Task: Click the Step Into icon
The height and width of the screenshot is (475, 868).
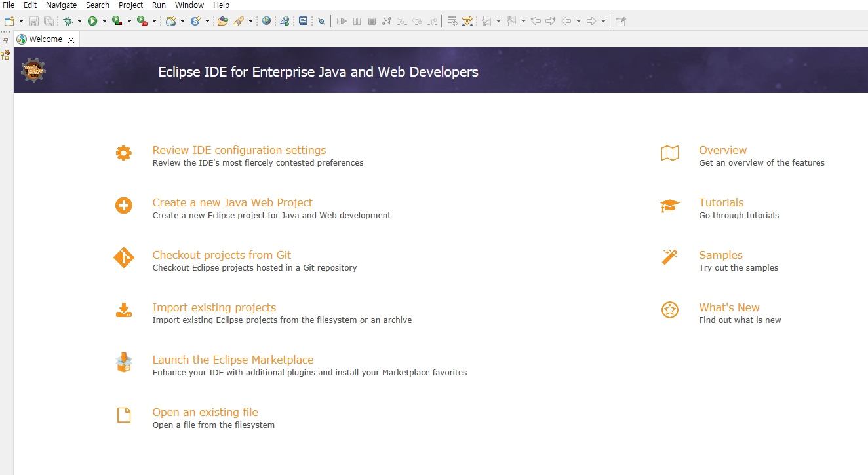Action: point(402,21)
